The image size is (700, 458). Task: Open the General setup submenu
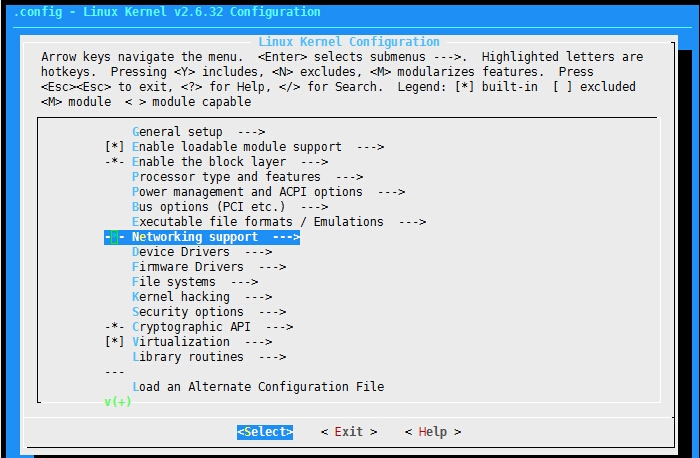[199, 132]
